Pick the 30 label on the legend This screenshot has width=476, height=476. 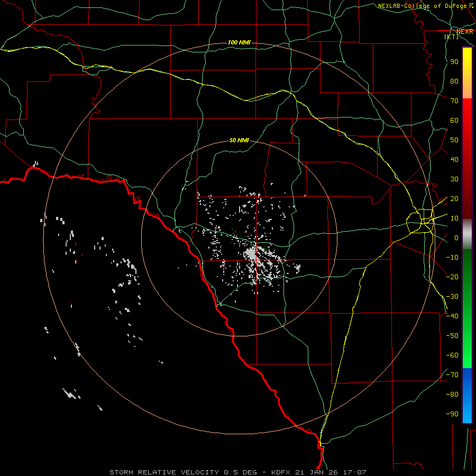(x=454, y=179)
